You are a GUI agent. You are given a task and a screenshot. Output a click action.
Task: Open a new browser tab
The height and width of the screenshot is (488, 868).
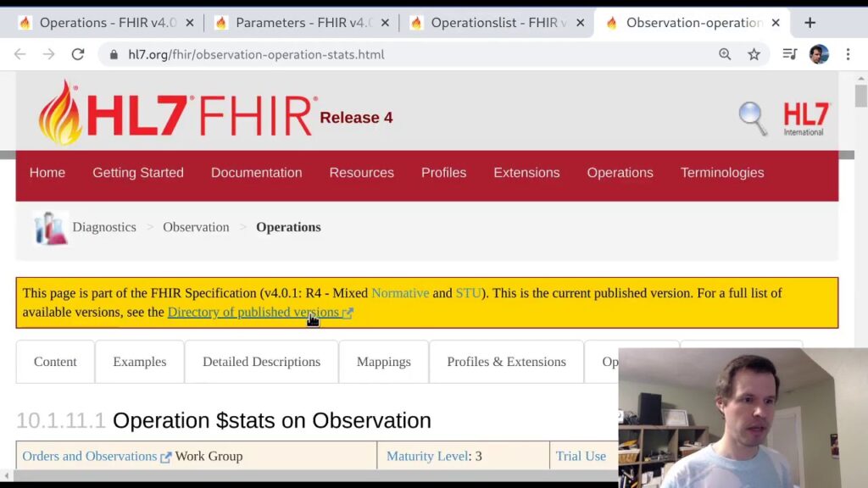coord(810,23)
